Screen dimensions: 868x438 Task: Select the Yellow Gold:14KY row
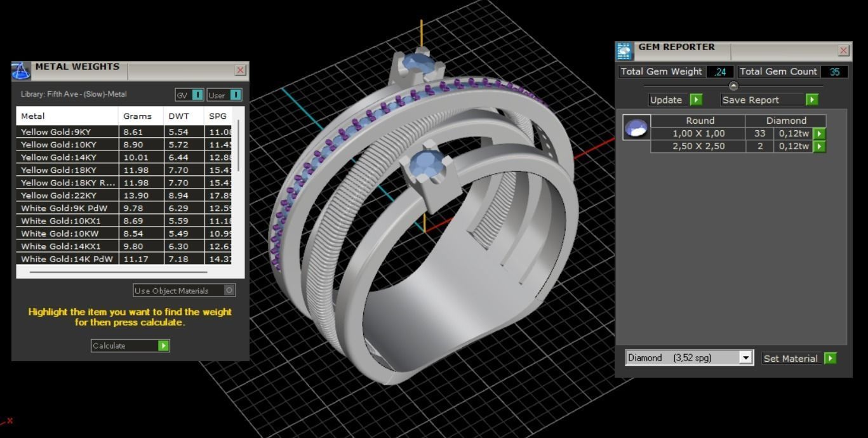124,157
